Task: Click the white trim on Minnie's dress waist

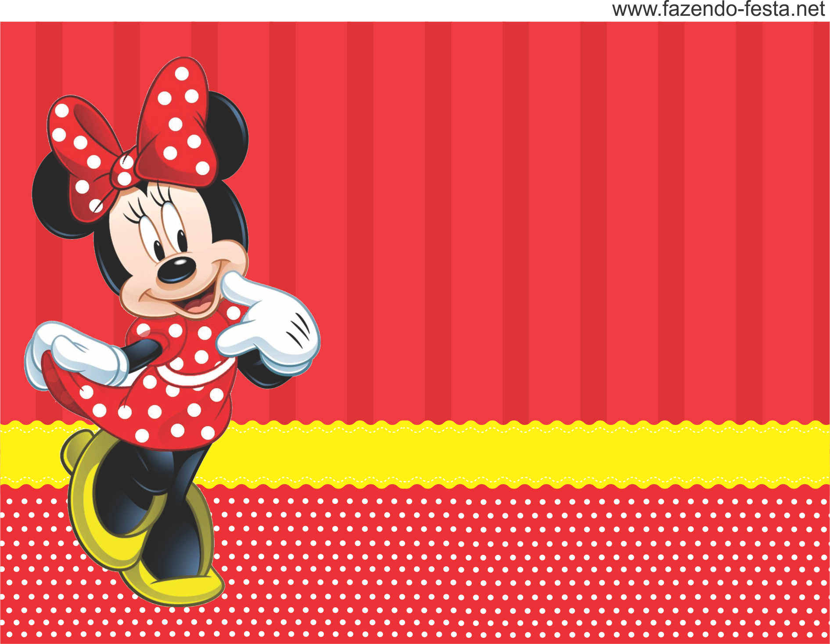Action: [193, 376]
